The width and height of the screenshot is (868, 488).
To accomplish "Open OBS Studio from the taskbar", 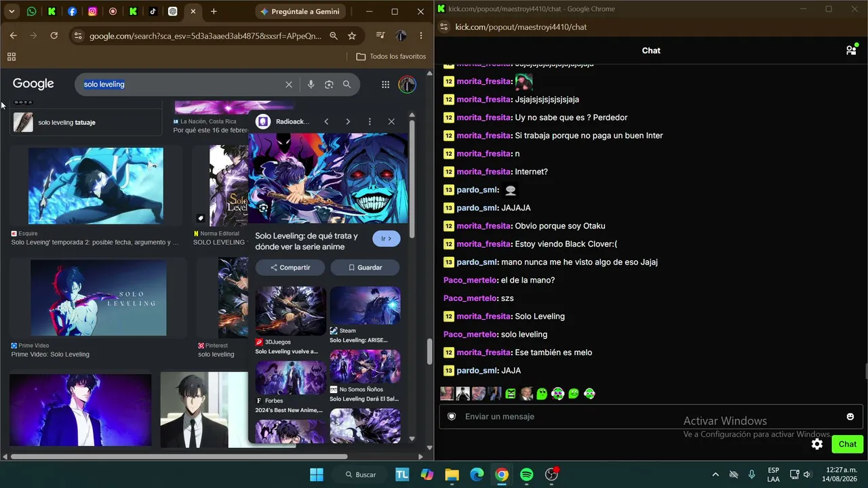I will (x=552, y=474).
